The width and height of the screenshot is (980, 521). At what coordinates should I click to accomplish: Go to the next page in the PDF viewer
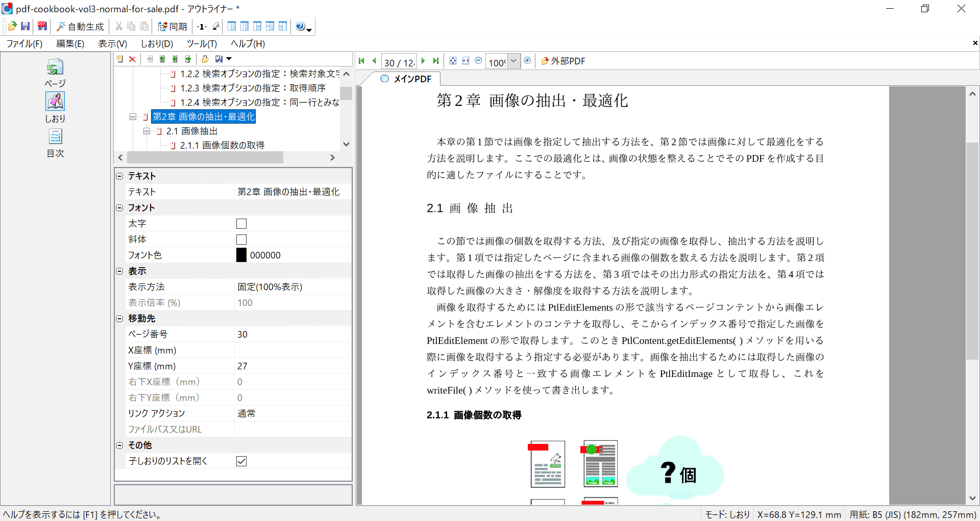[423, 61]
